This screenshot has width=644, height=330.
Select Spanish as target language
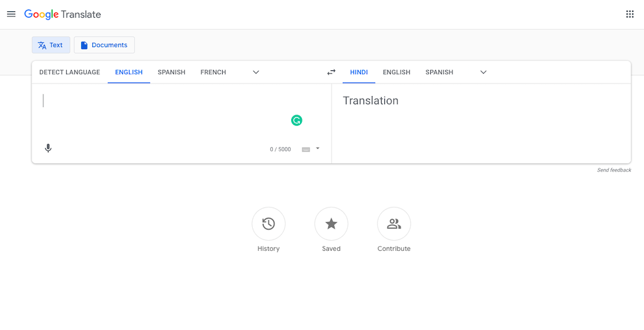click(440, 72)
